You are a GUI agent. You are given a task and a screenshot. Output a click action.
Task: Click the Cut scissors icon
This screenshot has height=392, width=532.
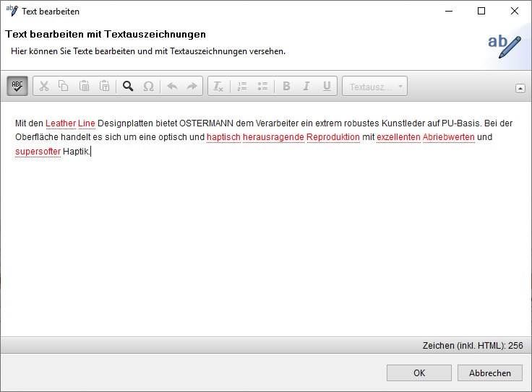click(44, 87)
